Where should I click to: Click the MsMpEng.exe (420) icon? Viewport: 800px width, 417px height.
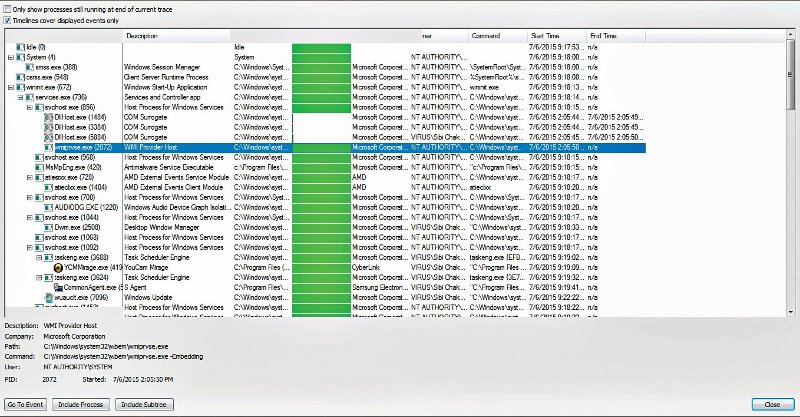click(x=39, y=167)
